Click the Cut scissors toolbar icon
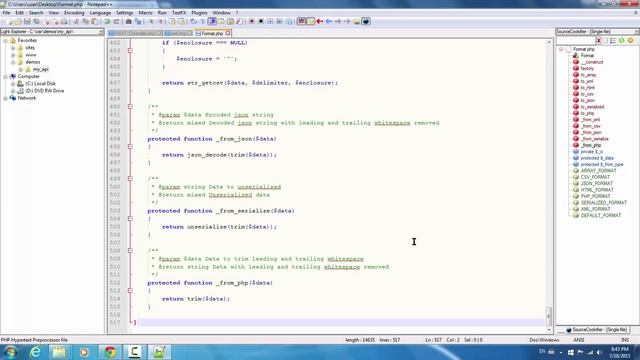The height and width of the screenshot is (360, 640). point(76,21)
